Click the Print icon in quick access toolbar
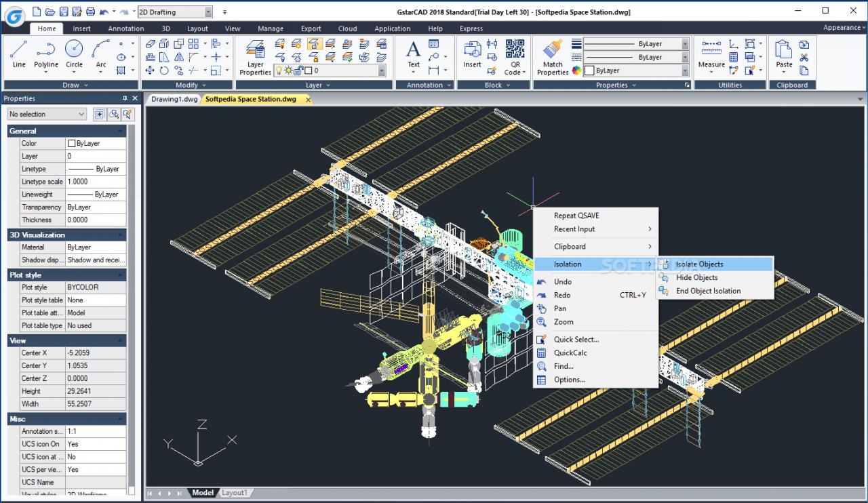Screen dimensions: 868x503 pyautogui.click(x=90, y=12)
